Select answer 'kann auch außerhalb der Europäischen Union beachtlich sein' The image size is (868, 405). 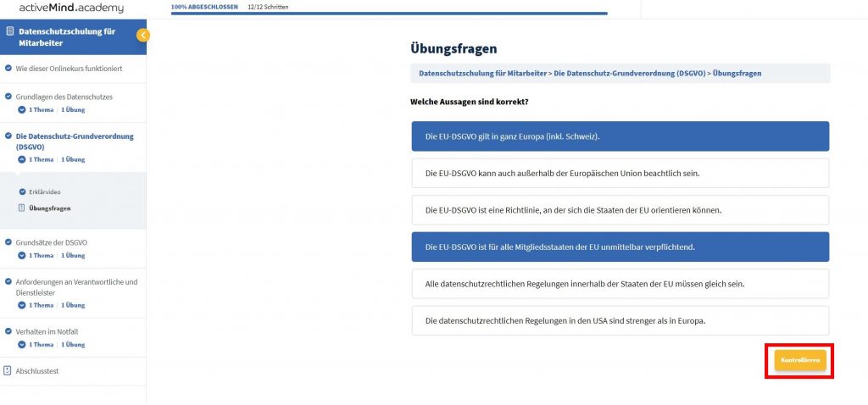(x=620, y=173)
